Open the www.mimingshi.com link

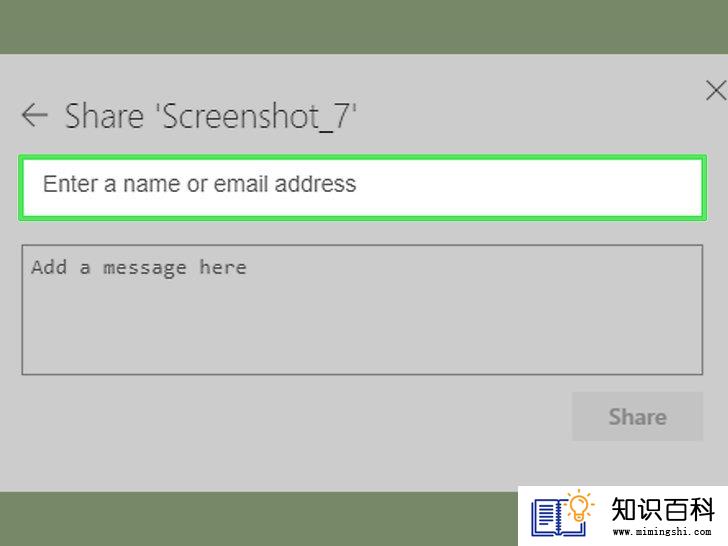pos(662,532)
